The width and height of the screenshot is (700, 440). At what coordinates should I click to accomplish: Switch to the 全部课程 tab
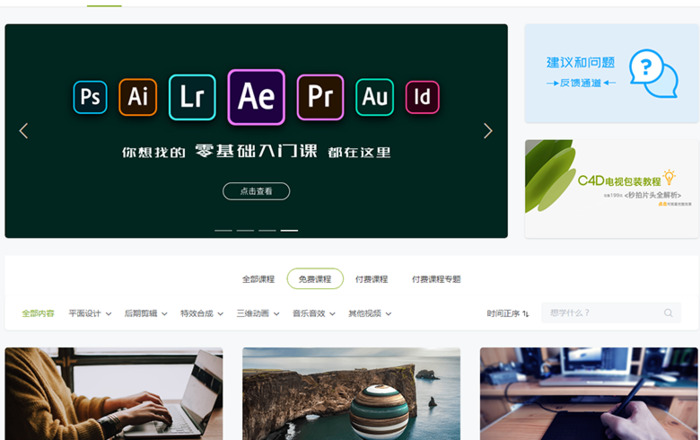point(258,279)
